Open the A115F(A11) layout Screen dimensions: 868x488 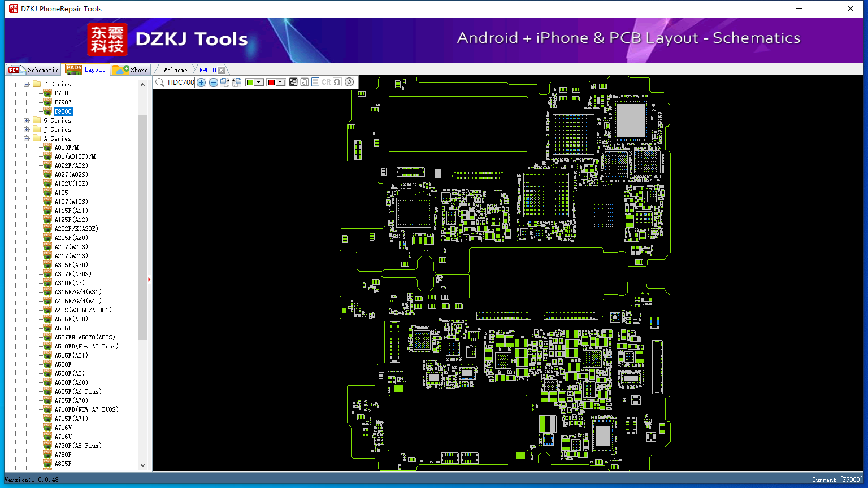[71, 211]
